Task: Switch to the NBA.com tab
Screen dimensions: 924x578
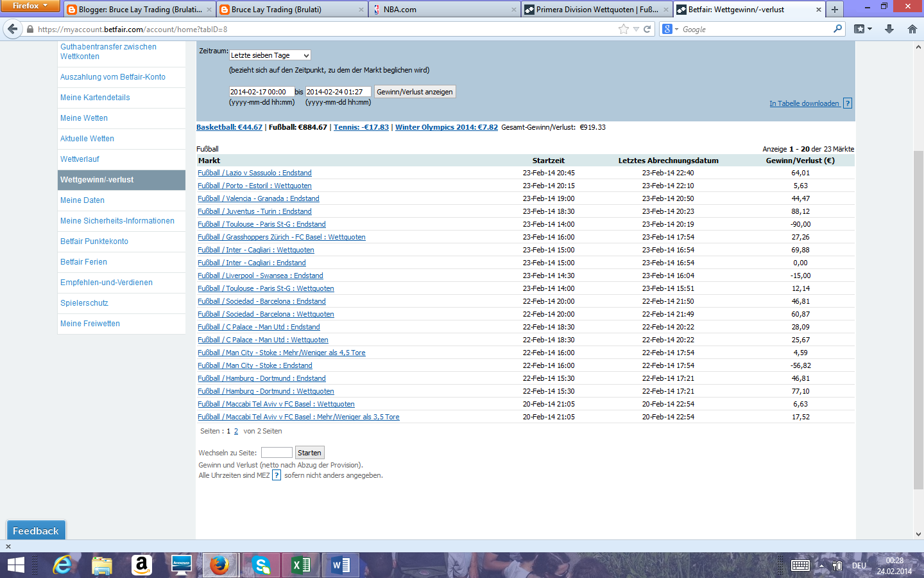Action: point(445,10)
